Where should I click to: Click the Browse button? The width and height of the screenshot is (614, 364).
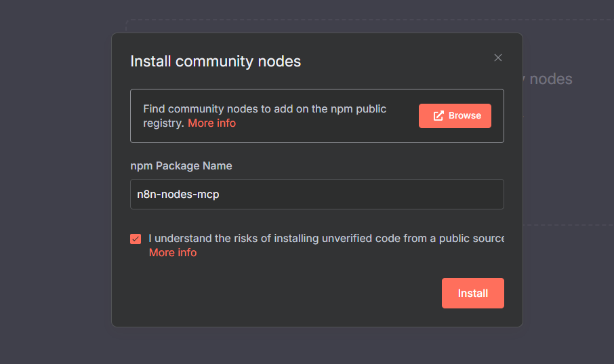click(x=455, y=116)
